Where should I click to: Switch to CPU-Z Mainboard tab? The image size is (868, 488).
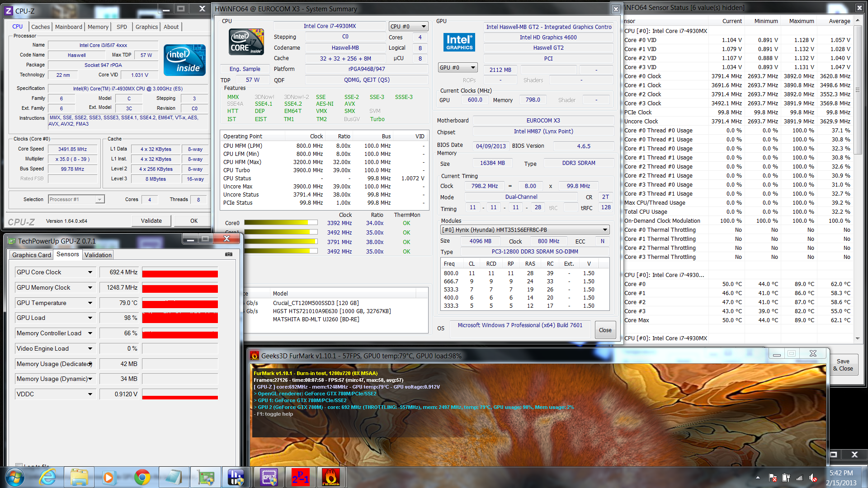click(69, 27)
